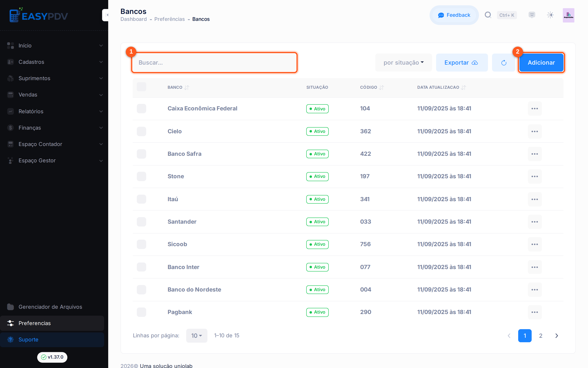
Task: Check the Banco Inter row checkbox
Action: click(141, 267)
